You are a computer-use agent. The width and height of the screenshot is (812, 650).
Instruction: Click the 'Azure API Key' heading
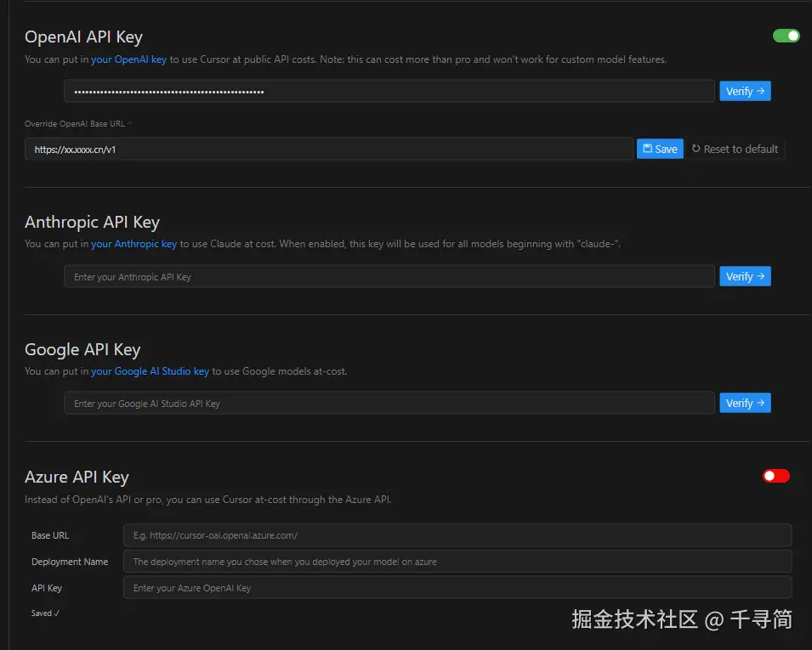[77, 477]
